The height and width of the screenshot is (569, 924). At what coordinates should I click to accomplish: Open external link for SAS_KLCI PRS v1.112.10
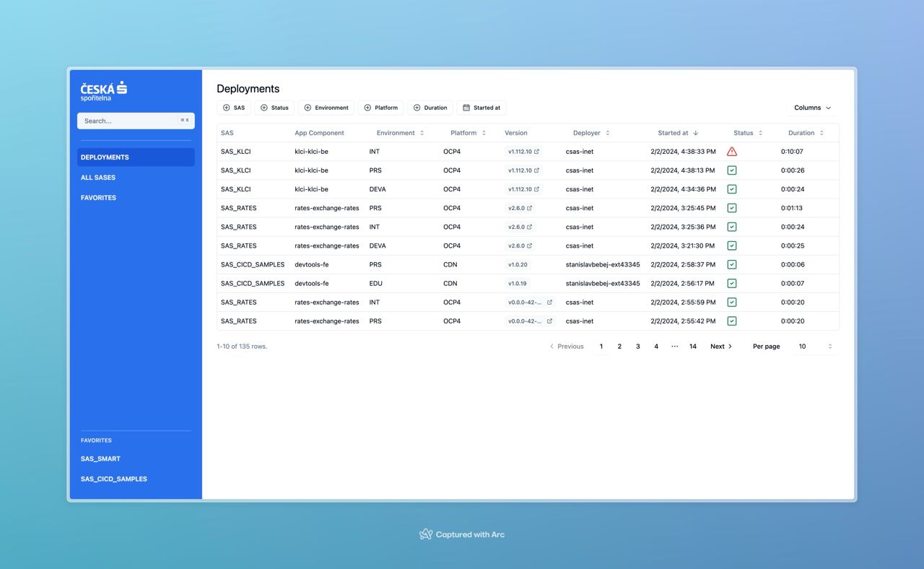536,170
